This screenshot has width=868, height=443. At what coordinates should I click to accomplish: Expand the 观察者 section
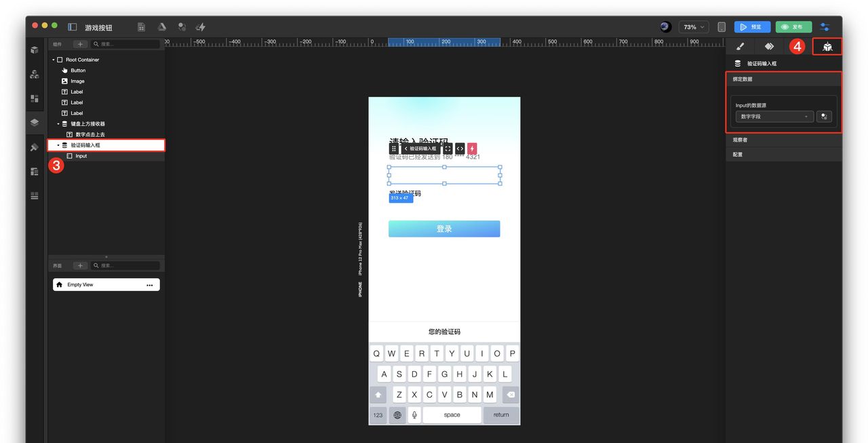(x=784, y=140)
